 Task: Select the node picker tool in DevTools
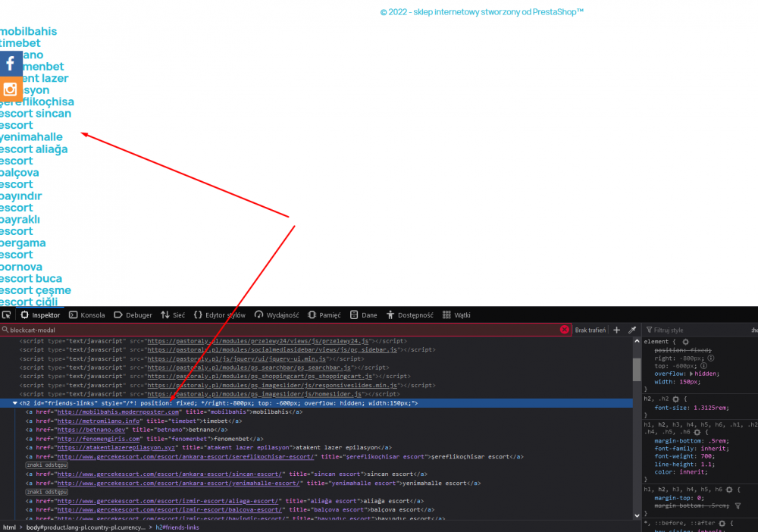coord(7,315)
